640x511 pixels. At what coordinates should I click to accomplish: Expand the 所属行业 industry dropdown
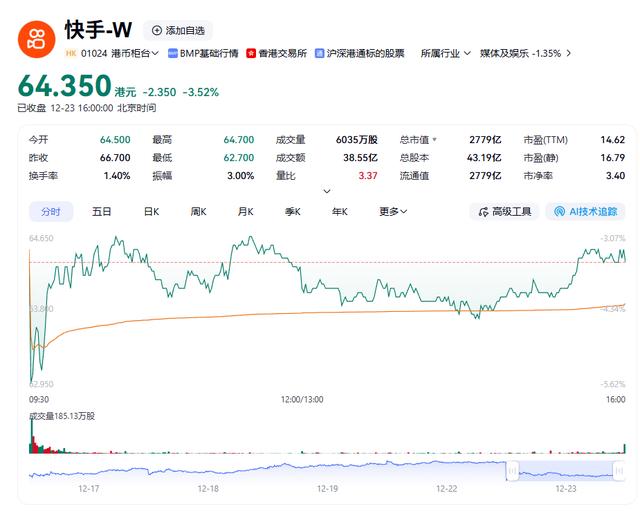point(445,53)
